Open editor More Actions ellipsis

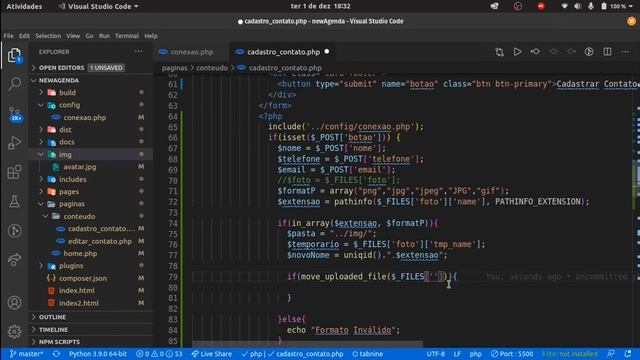click(625, 52)
